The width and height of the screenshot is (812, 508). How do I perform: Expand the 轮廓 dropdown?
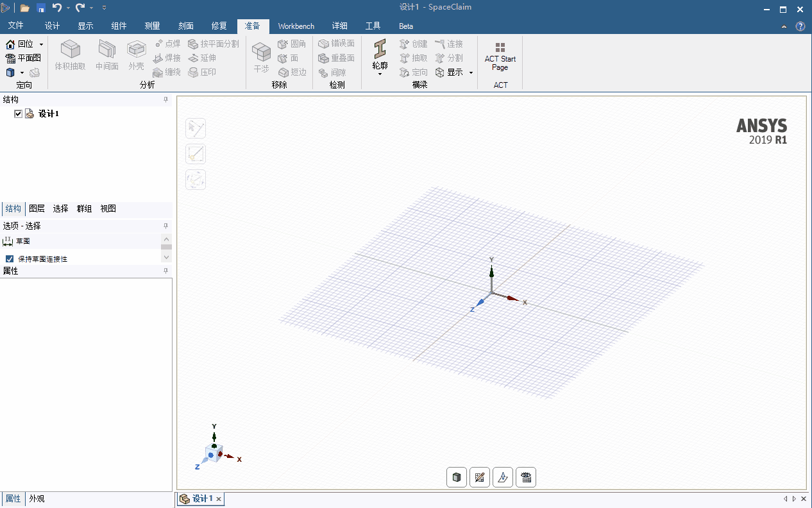[380, 74]
